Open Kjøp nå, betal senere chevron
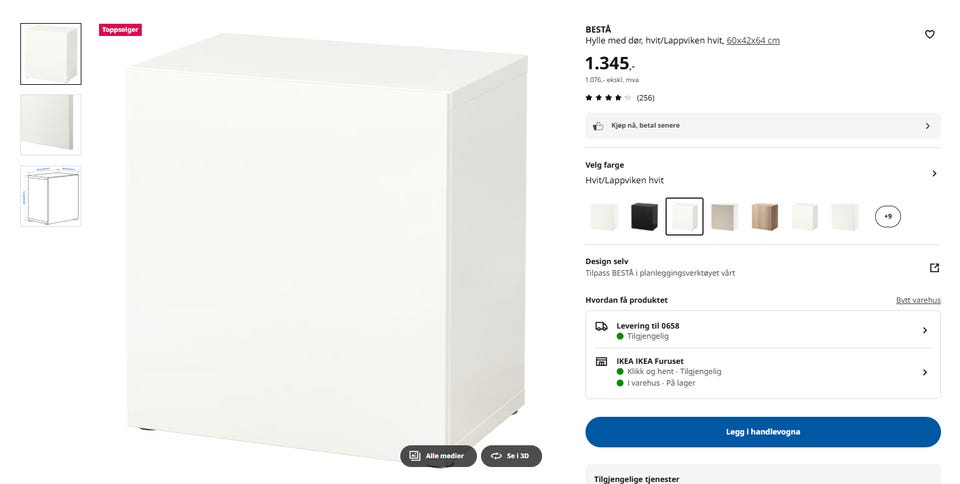 [928, 126]
